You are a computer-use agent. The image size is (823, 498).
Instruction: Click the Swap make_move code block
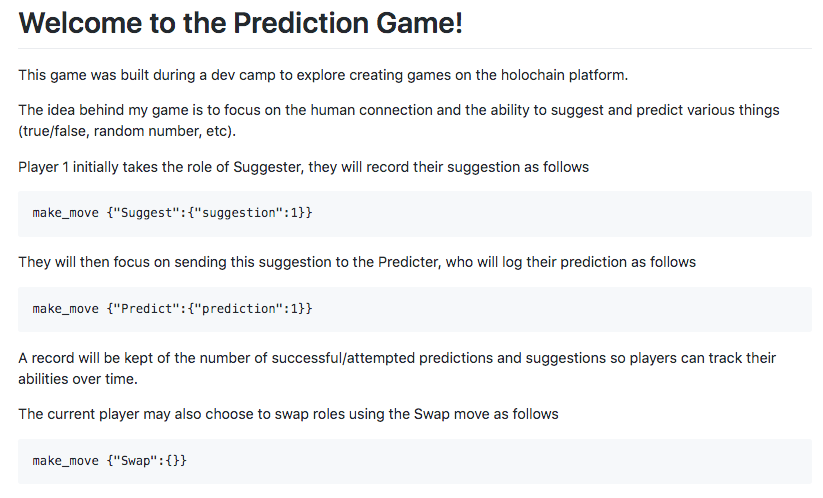tap(415, 461)
